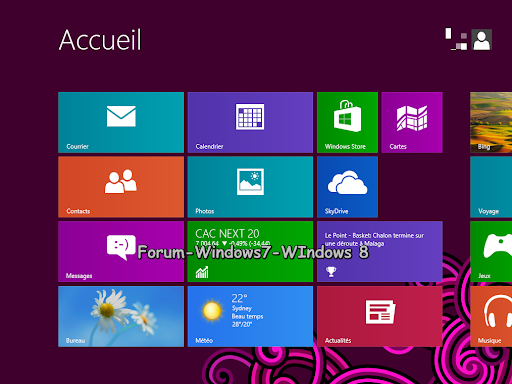Image resolution: width=512 pixels, height=384 pixels.
Task: Open the CAC NEXT 20 finance tile
Action: [250, 252]
